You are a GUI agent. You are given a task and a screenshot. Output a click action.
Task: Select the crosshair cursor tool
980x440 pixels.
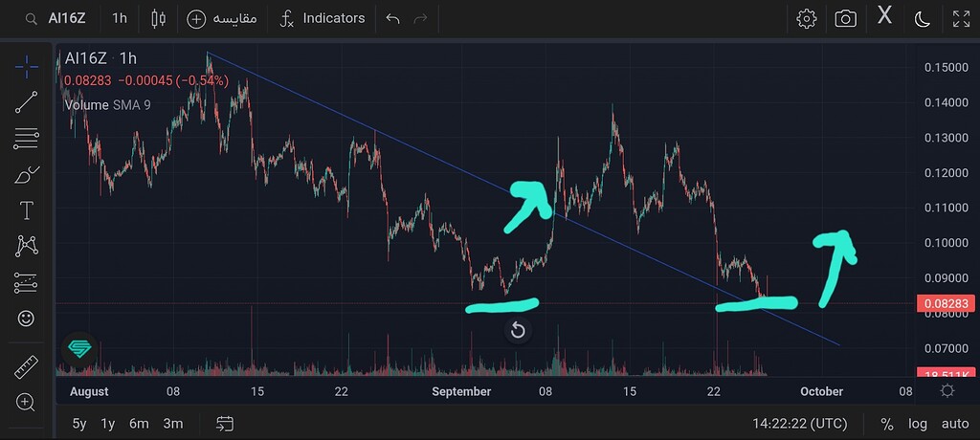pos(27,67)
